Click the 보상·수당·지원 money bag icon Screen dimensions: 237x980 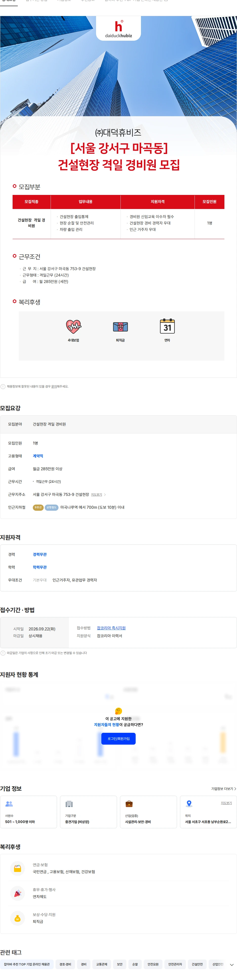tap(18, 918)
